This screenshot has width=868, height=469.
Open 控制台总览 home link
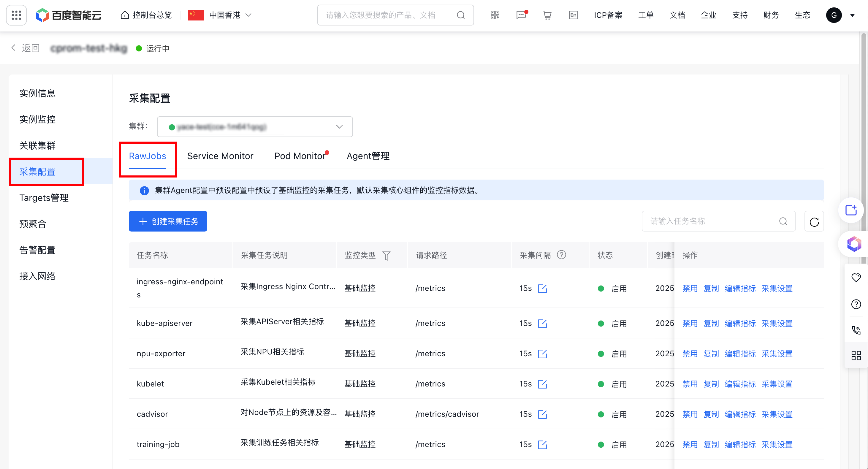tap(146, 15)
